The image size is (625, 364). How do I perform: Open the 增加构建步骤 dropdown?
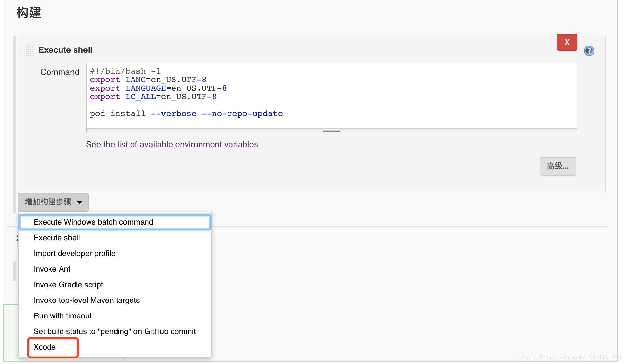pos(53,202)
